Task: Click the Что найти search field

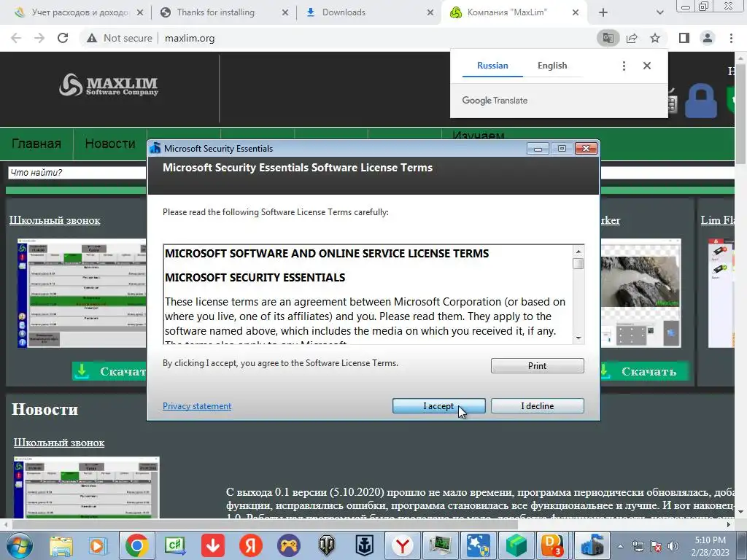Action: (x=77, y=172)
